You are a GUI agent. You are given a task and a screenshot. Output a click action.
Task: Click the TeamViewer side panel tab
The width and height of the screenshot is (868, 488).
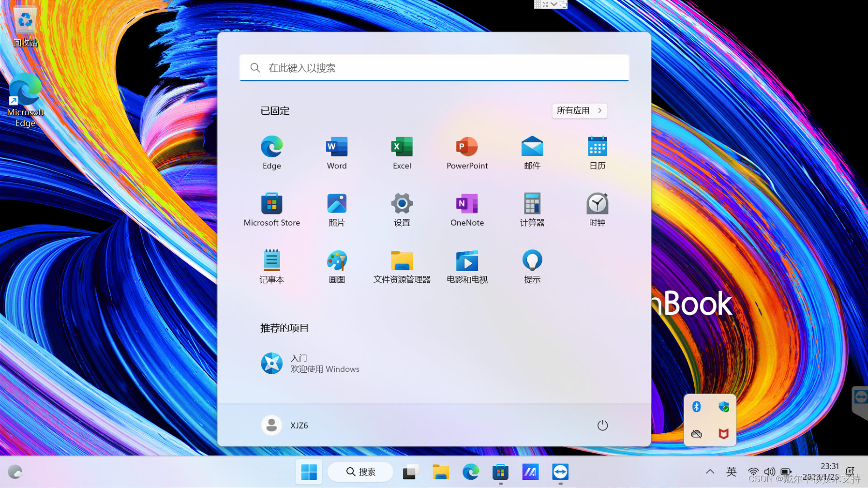point(860,402)
